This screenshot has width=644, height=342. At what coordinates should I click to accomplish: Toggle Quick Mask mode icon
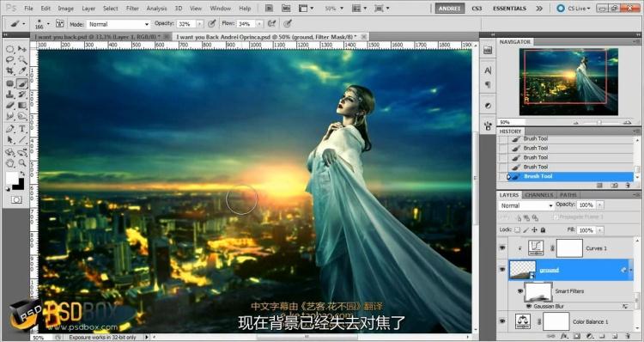coord(16,199)
